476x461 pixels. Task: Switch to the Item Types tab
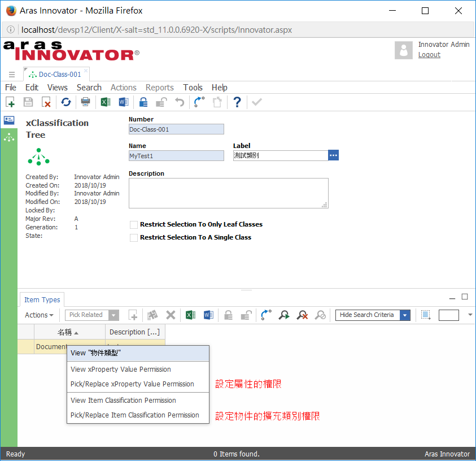click(42, 300)
